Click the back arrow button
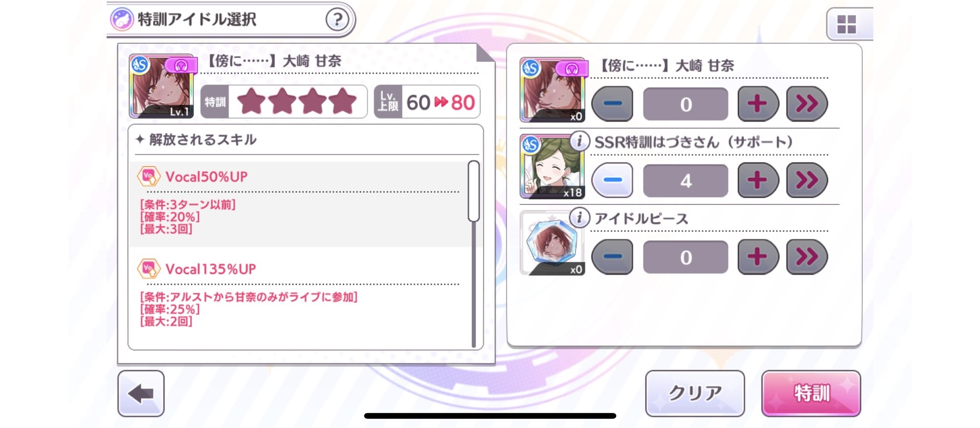The height and width of the screenshot is (428, 980). (141, 394)
